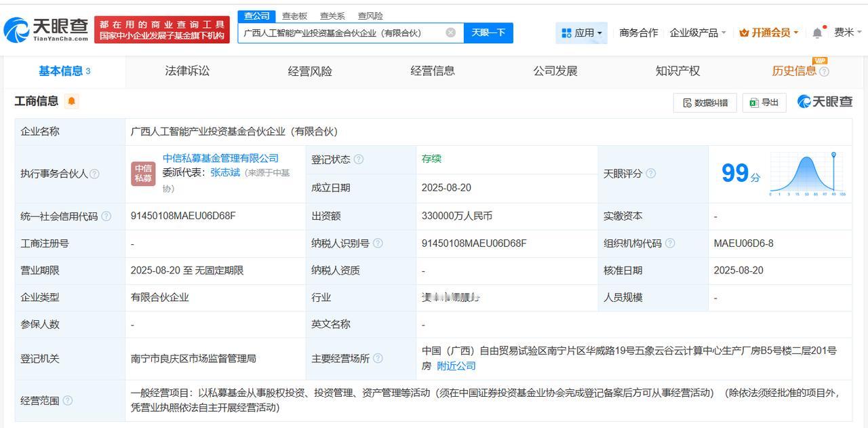Click the orange bell icon beside 工商信息

[x=72, y=102]
